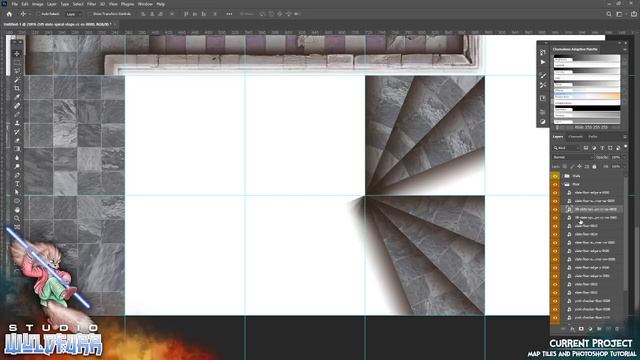
Task: Hide the Floor group with its eye
Action: [x=555, y=184]
